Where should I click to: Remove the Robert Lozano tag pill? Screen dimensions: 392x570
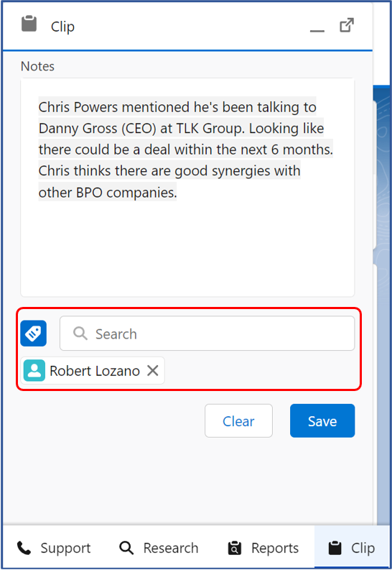pyautogui.click(x=153, y=370)
